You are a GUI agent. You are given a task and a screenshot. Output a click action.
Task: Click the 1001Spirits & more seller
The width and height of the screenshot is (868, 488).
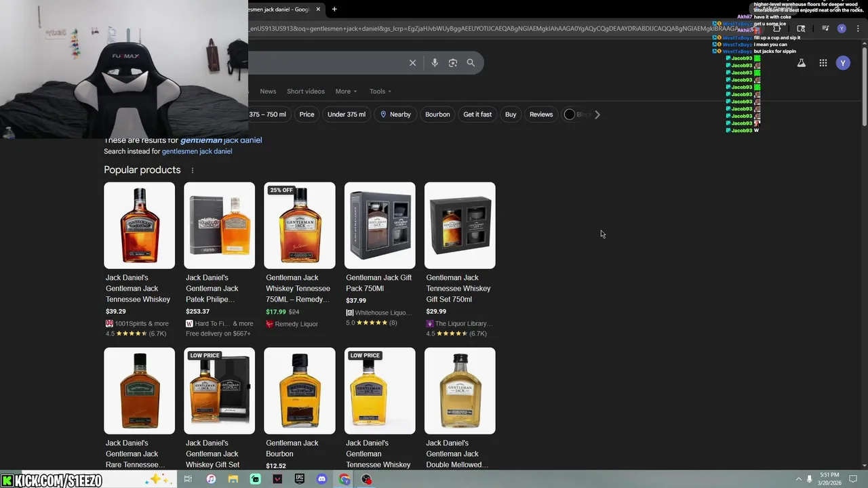tap(142, 323)
